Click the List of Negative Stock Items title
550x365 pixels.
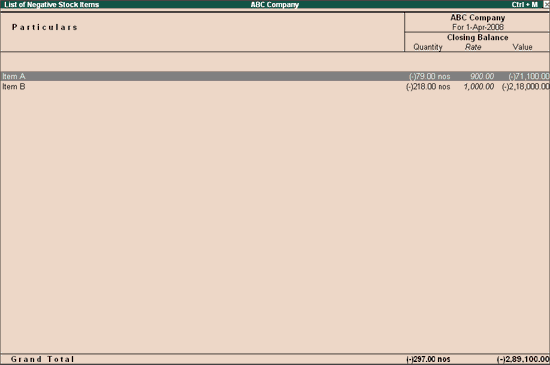coord(52,5)
